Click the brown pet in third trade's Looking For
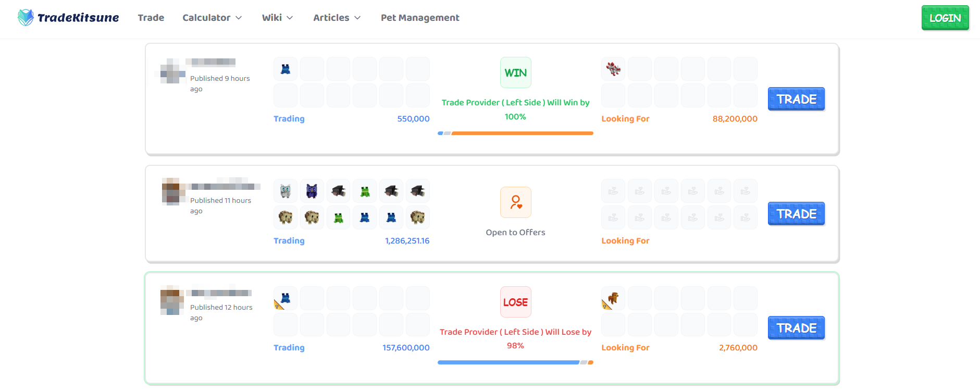980x389 pixels. click(613, 298)
